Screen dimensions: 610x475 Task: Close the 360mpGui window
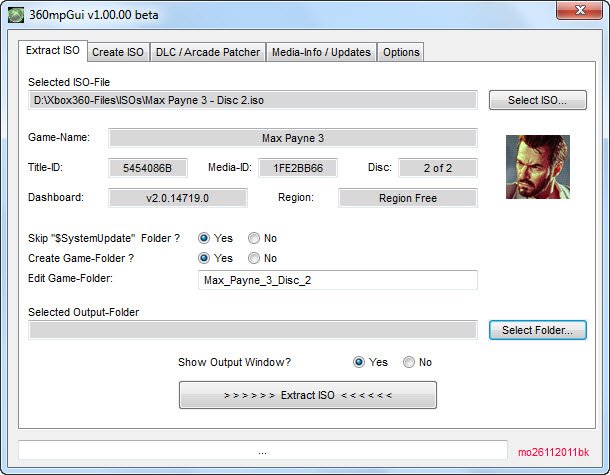pyautogui.click(x=580, y=10)
